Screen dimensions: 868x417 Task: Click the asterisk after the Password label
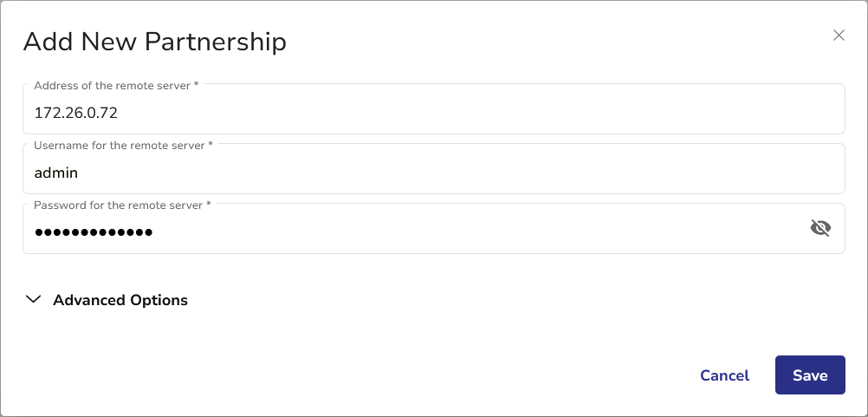click(x=209, y=205)
